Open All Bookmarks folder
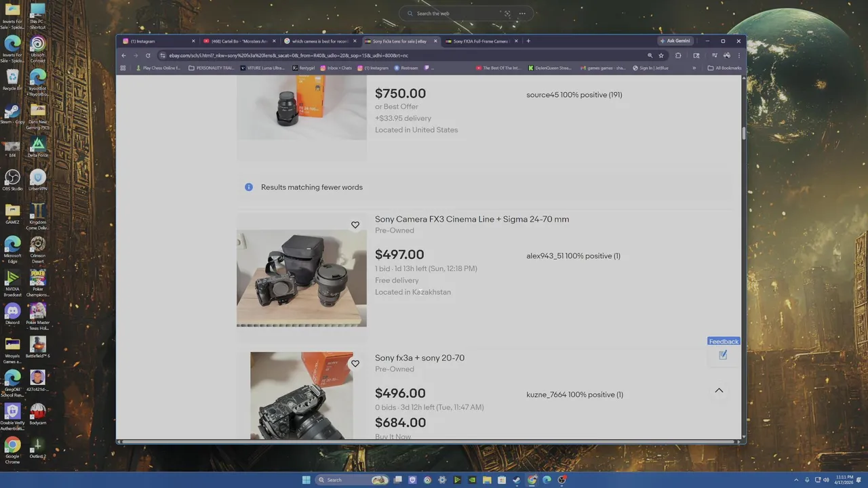 coord(724,68)
